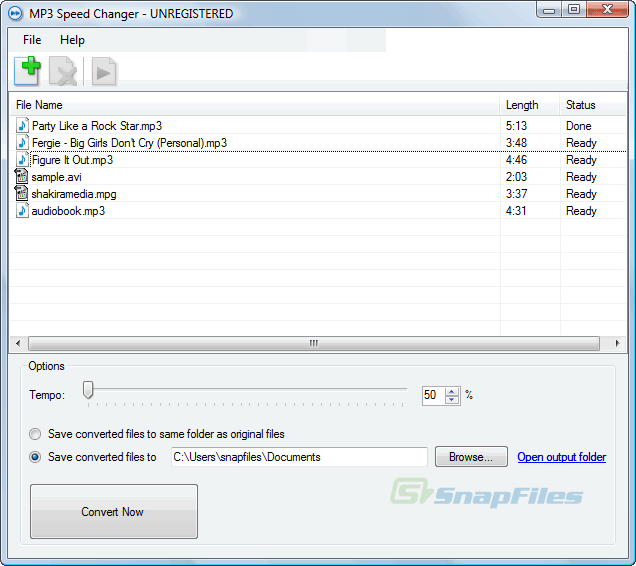Click the length value 2:03
The width and height of the screenshot is (636, 566).
516,177
